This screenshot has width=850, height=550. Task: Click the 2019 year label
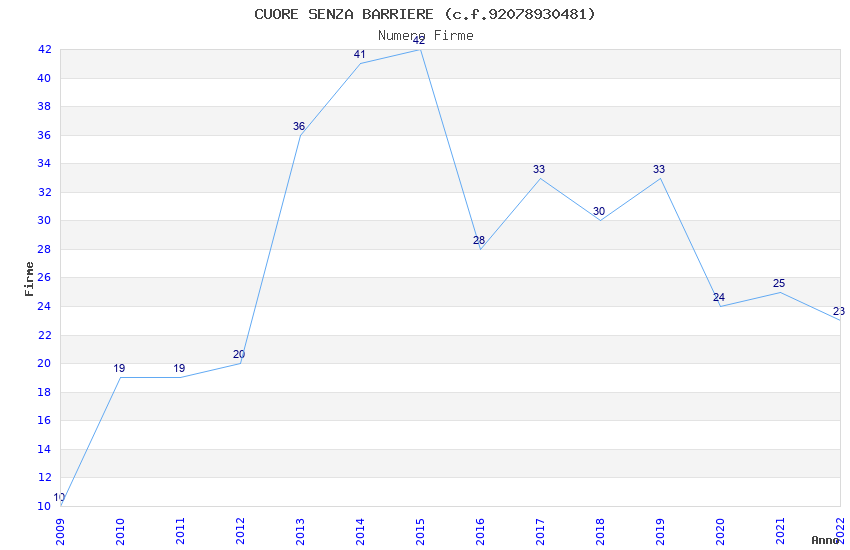click(660, 531)
